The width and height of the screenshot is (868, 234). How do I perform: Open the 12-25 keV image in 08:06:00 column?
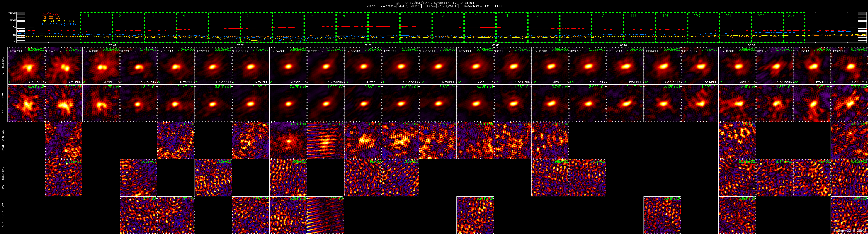click(737, 140)
